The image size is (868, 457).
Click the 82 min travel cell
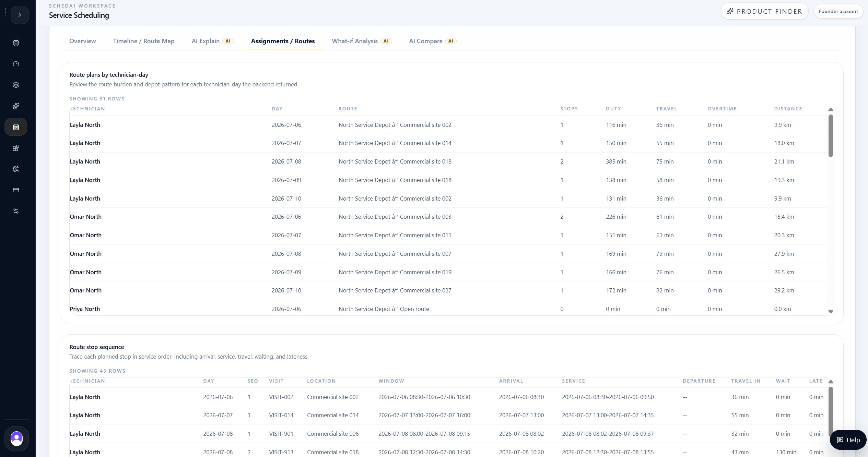pos(665,290)
